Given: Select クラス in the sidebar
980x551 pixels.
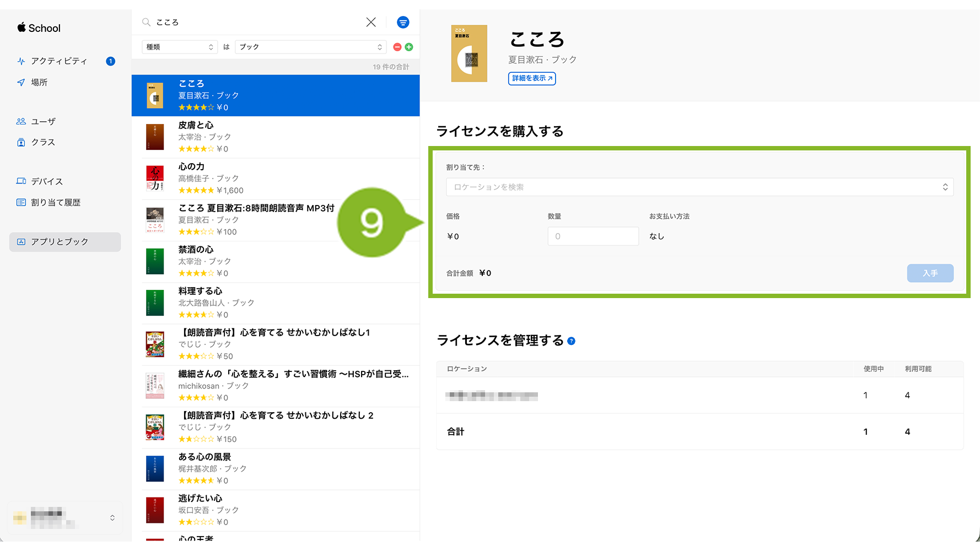Looking at the screenshot, I should coord(43,142).
